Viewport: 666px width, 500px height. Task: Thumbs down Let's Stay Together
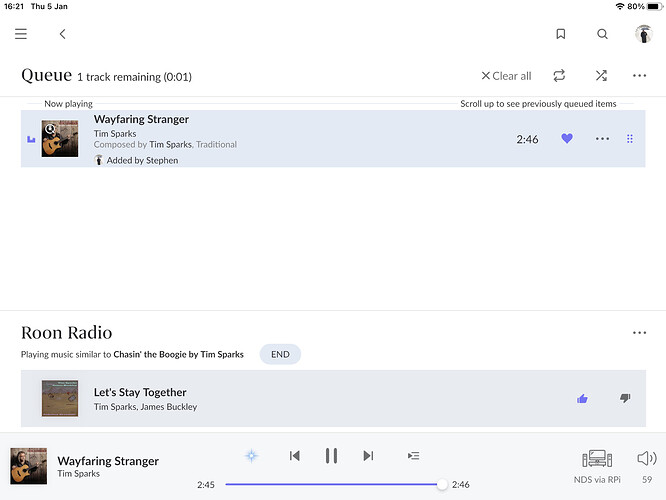point(625,398)
